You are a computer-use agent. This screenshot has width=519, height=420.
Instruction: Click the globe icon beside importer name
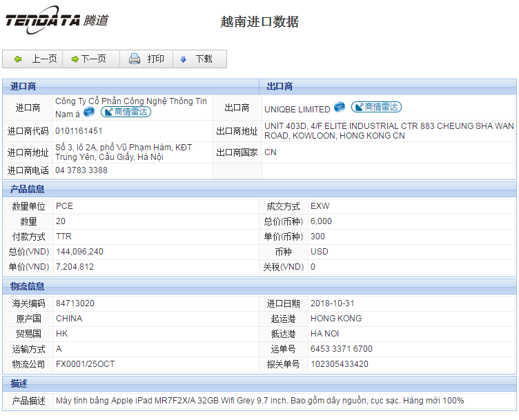pos(89,112)
